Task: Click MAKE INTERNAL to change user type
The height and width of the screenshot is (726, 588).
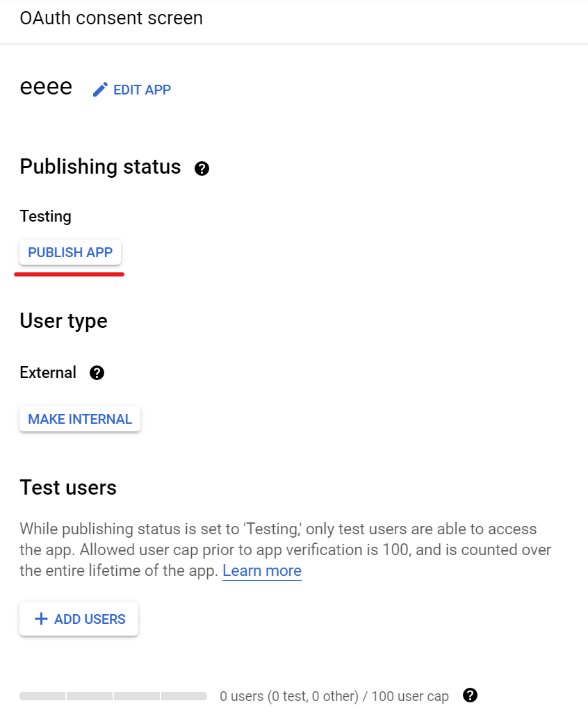Action: (x=79, y=419)
